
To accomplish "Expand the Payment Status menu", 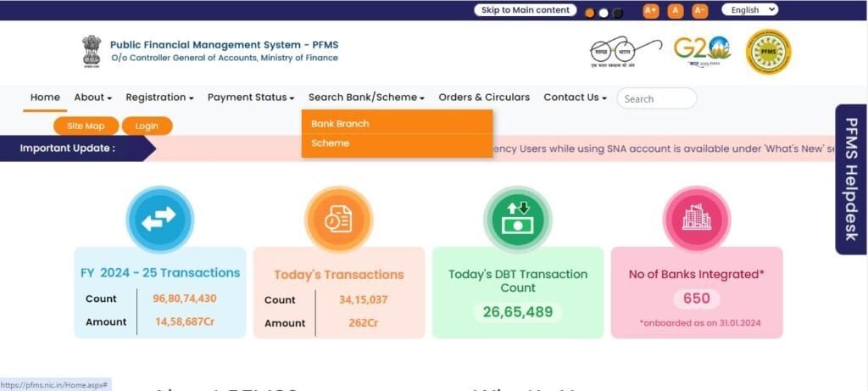I will 251,98.
